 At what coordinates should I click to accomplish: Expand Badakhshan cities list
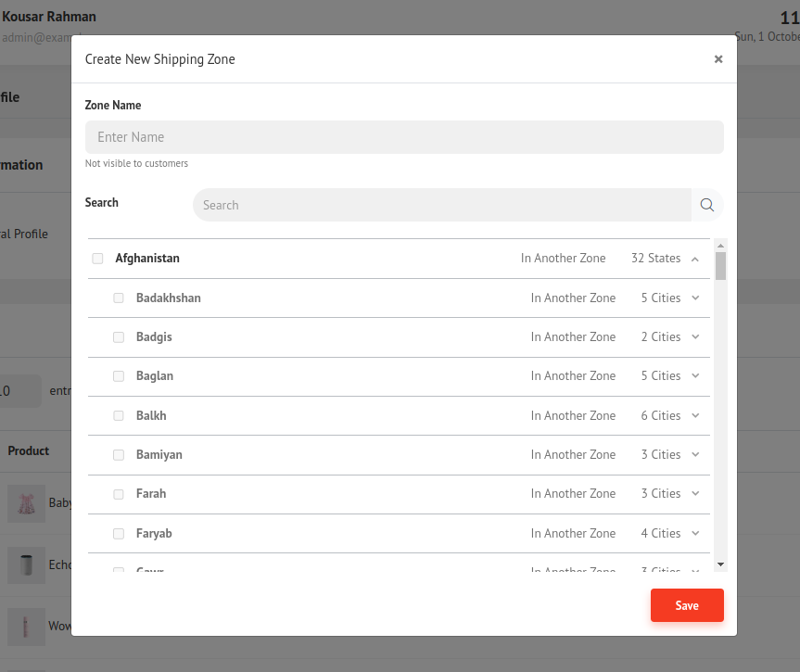click(695, 298)
